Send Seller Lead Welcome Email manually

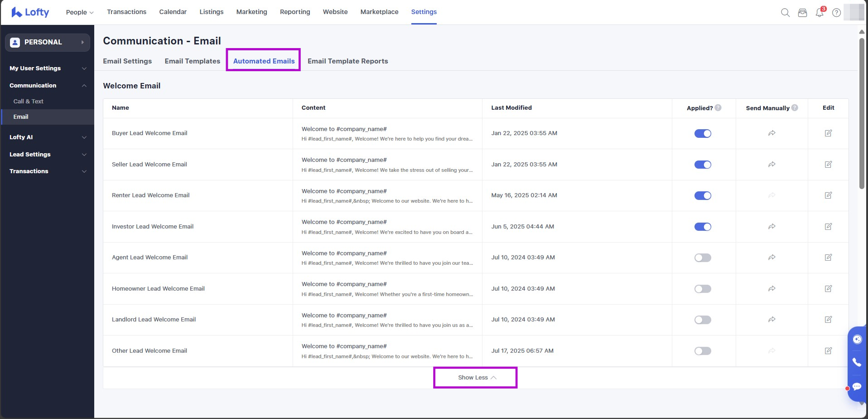pos(772,165)
